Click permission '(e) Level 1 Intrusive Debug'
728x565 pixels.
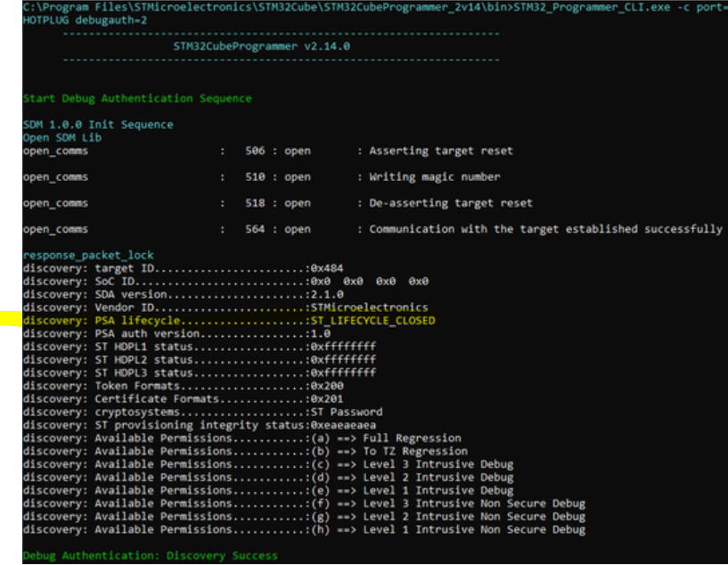(x=412, y=490)
